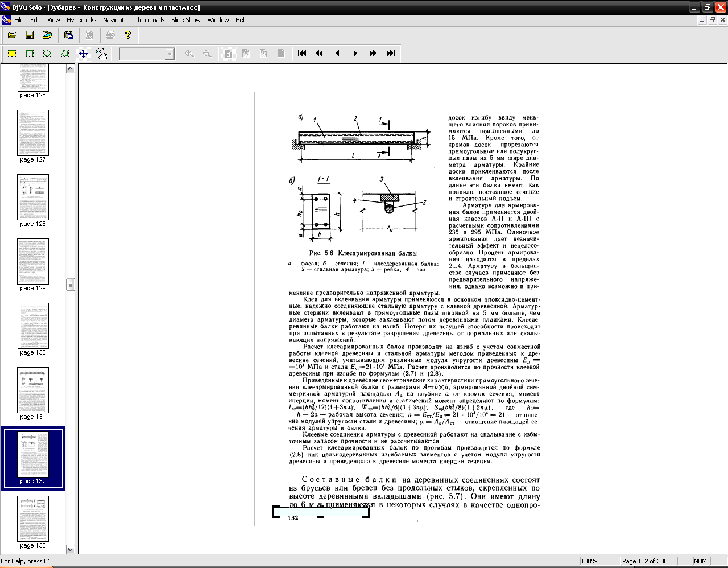Jump to the first page
728x568 pixels.
(x=302, y=53)
